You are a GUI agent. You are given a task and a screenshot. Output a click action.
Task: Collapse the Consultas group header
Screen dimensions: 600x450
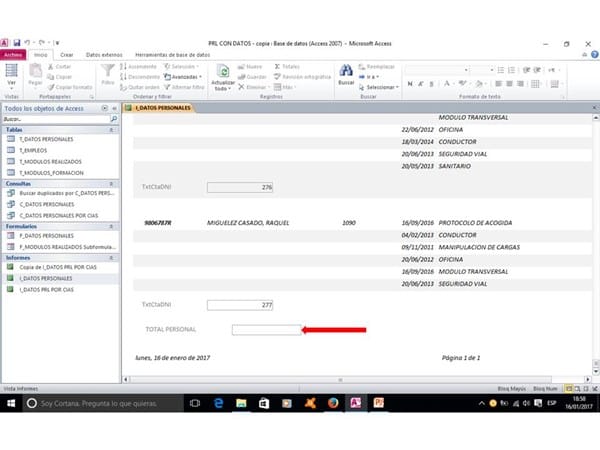pyautogui.click(x=112, y=183)
